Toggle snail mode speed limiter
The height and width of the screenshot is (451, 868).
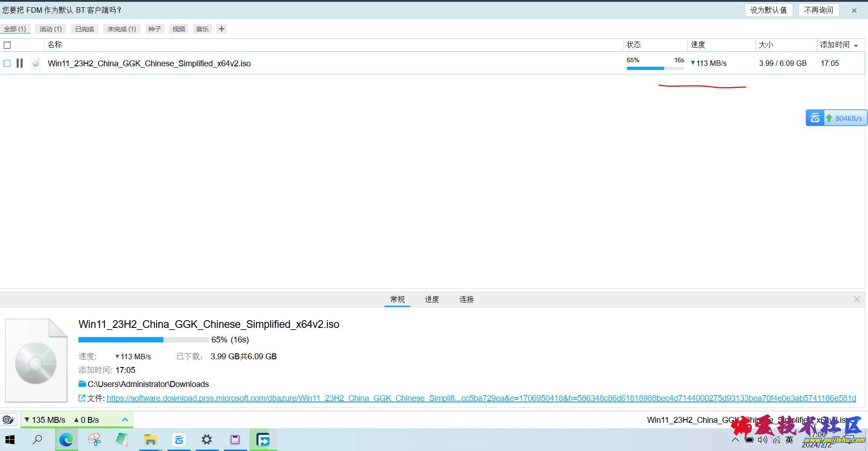pos(9,420)
